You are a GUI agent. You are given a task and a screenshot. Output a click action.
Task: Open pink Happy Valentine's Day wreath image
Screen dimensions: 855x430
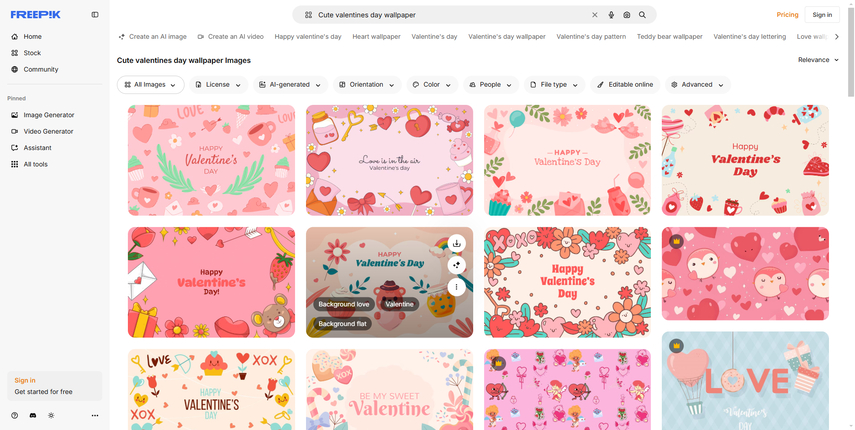point(212,160)
